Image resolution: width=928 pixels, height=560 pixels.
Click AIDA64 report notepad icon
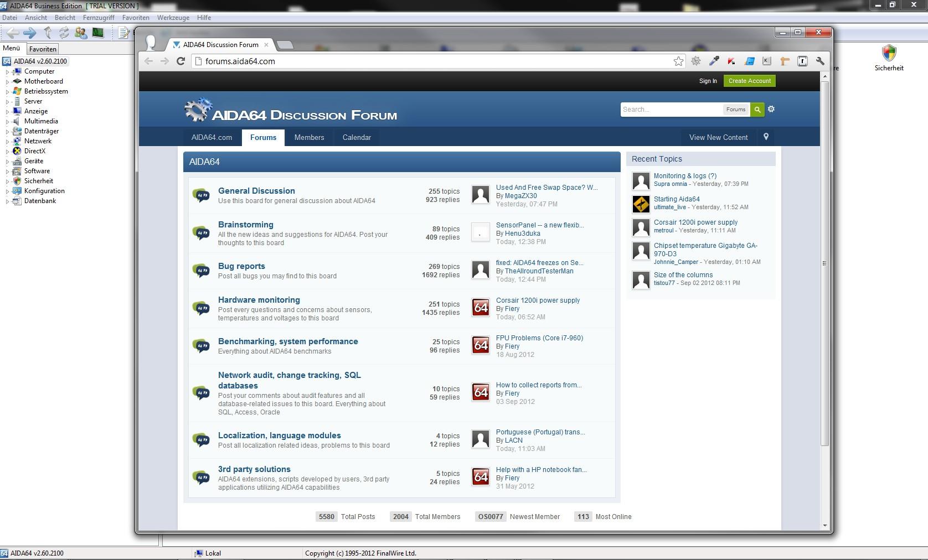click(124, 33)
